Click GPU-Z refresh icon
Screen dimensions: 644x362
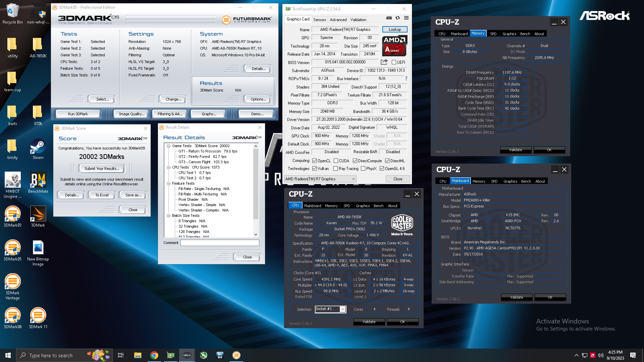pyautogui.click(x=397, y=18)
